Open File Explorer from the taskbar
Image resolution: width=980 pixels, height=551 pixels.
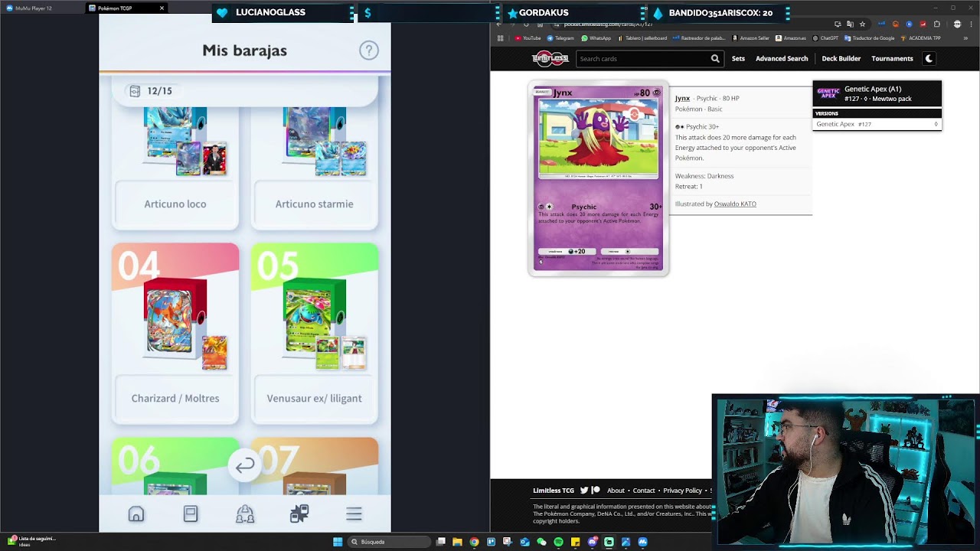457,542
